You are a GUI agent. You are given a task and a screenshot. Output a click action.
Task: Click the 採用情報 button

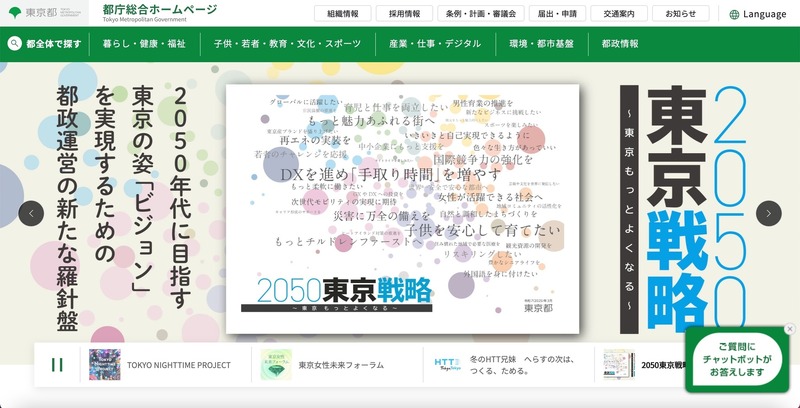404,14
